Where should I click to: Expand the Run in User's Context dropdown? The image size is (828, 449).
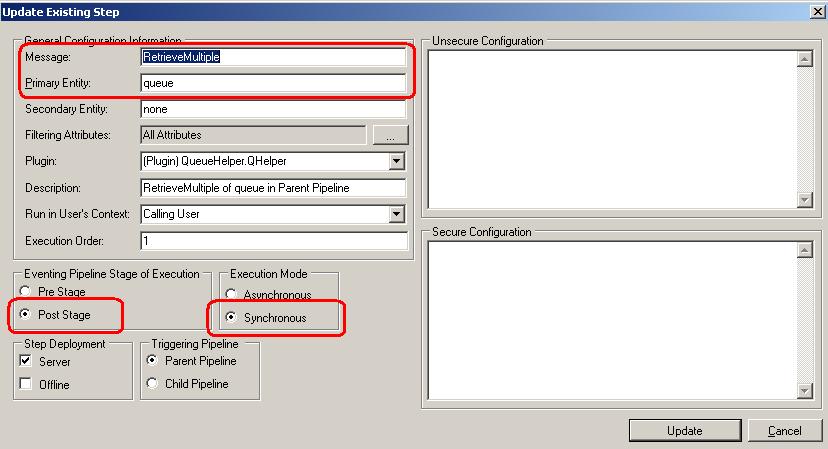[x=397, y=214]
